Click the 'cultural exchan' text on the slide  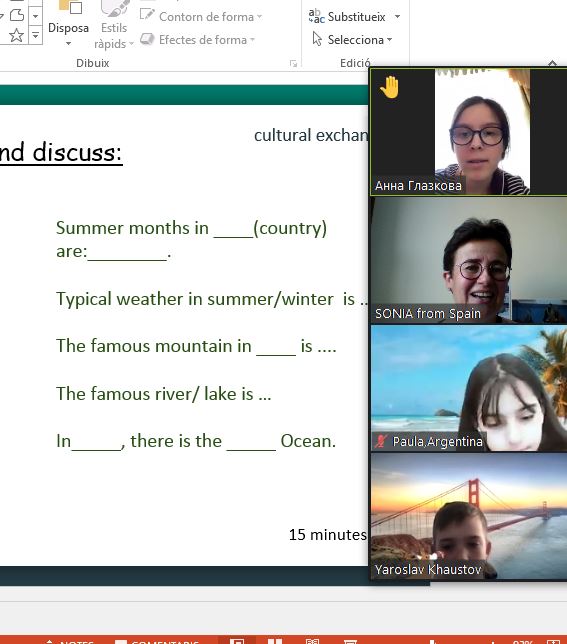(311, 135)
